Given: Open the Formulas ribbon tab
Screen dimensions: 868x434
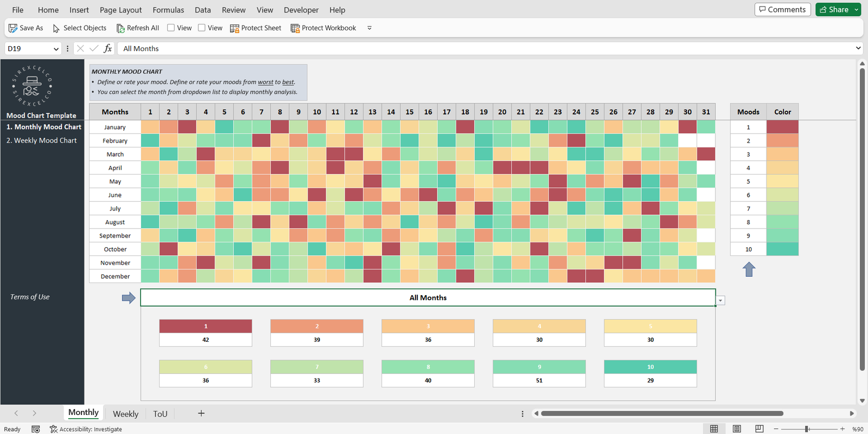Looking at the screenshot, I should coord(168,10).
